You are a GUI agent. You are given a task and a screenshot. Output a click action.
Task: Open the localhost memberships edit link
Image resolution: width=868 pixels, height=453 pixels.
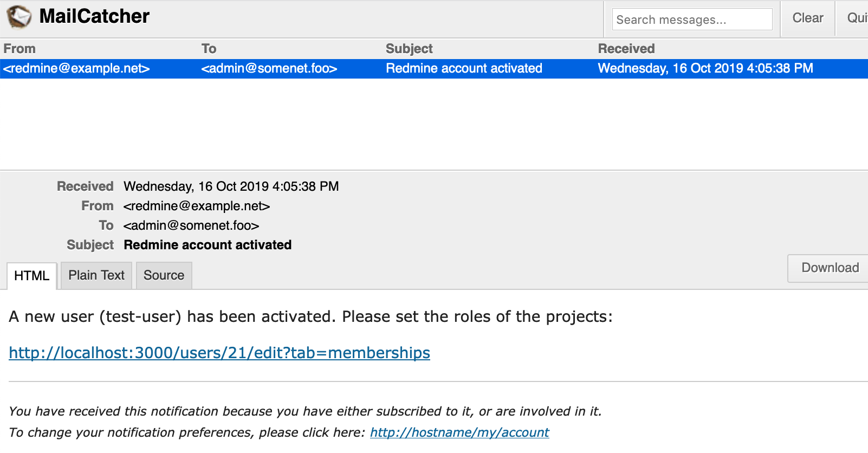click(x=219, y=353)
